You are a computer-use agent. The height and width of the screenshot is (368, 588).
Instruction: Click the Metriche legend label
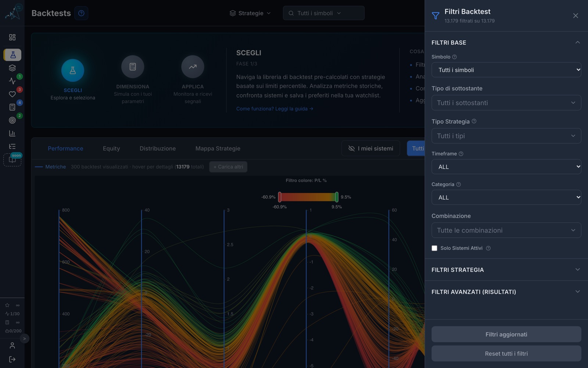tap(55, 167)
